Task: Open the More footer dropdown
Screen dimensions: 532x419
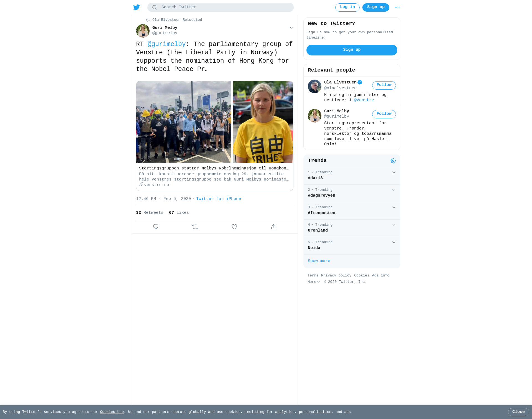Action: (314, 282)
